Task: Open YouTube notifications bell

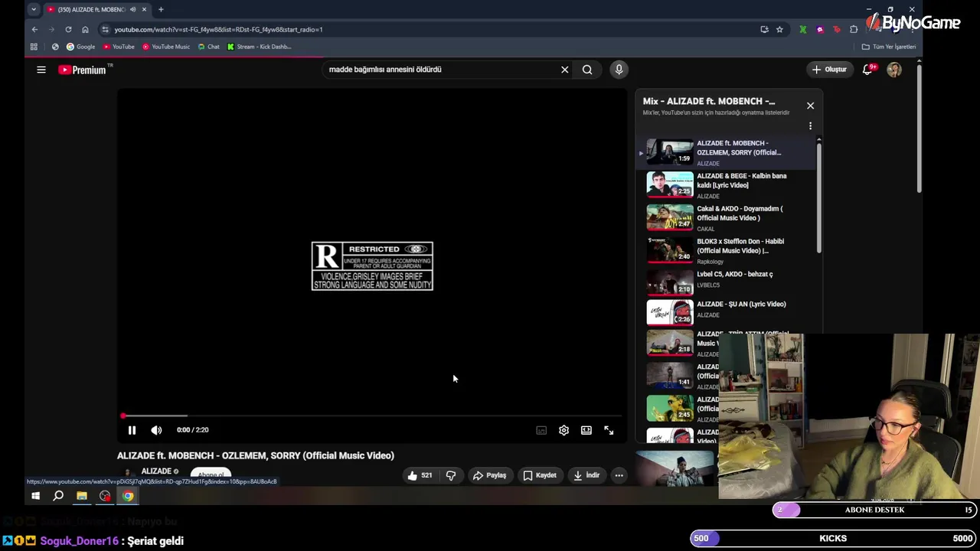Action: pos(868,70)
